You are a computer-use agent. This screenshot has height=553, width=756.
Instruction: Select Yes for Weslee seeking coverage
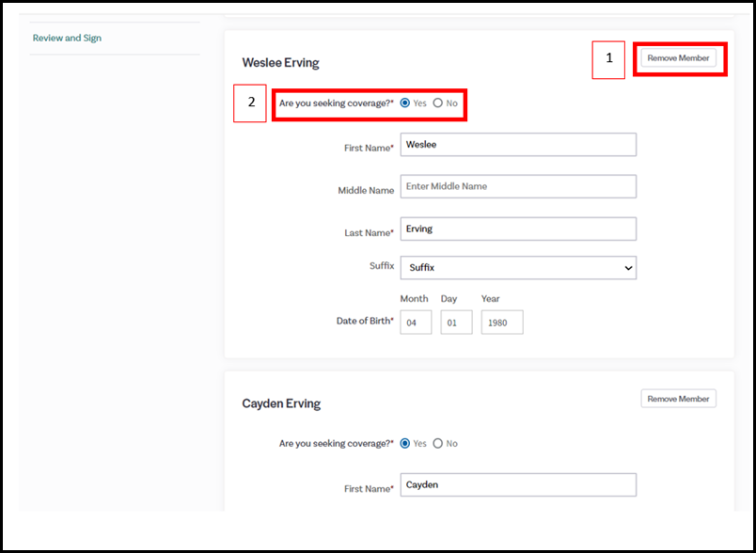point(405,103)
